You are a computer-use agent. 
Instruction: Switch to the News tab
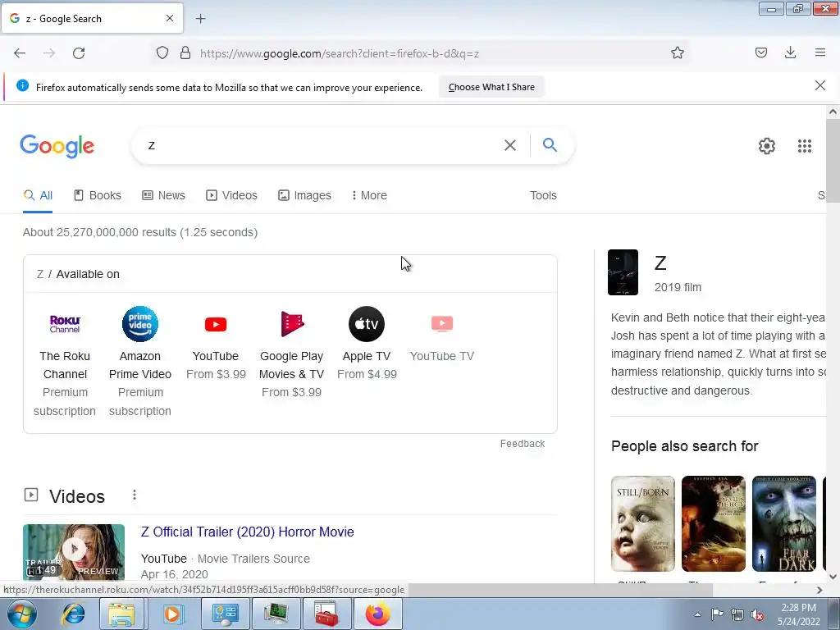pyautogui.click(x=163, y=195)
